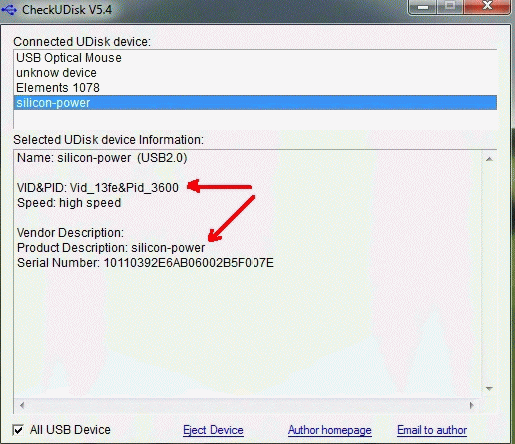Click horizontal scrollbar right arrow
The image size is (515, 444).
471,405
